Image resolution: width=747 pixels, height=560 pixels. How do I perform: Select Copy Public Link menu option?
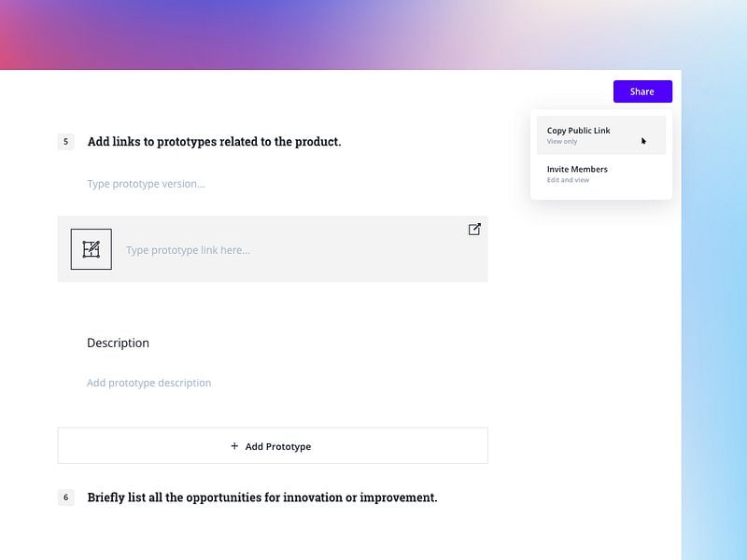click(601, 135)
